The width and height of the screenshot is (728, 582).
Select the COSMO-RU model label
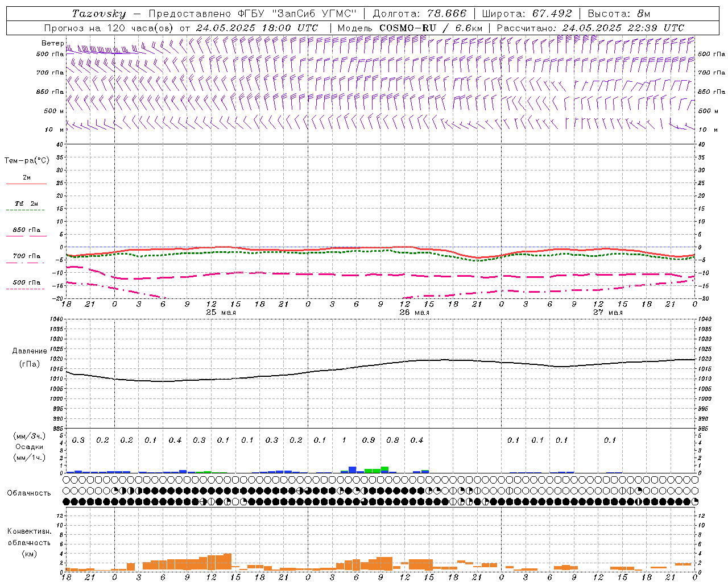408,28
